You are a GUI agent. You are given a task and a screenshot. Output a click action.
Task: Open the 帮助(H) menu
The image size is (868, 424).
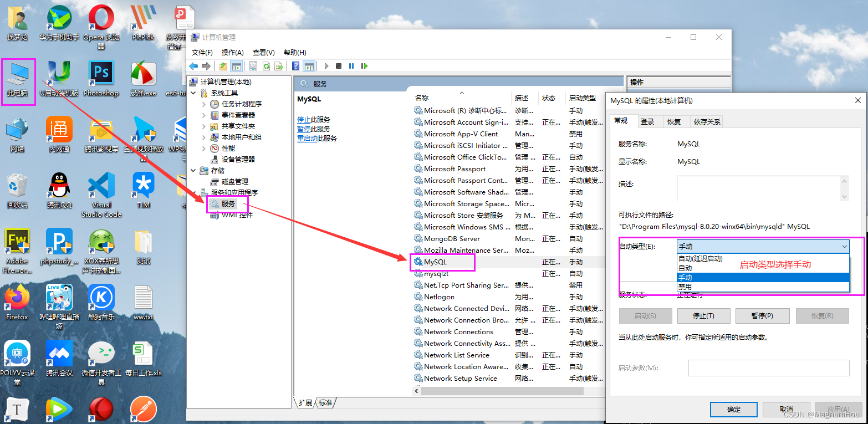[295, 53]
